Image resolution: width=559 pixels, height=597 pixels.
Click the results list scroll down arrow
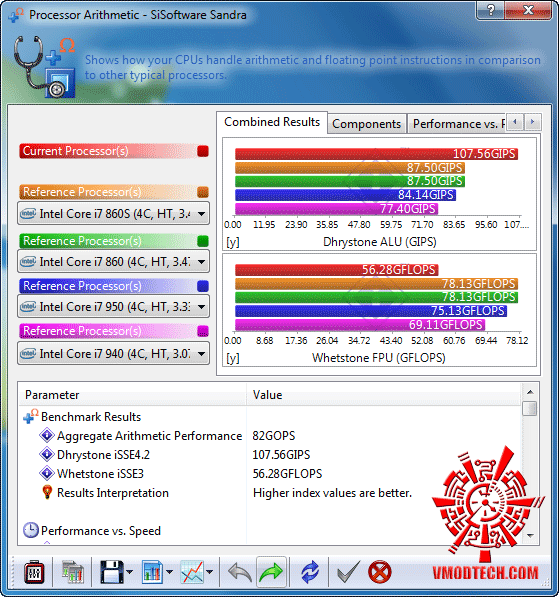click(530, 536)
